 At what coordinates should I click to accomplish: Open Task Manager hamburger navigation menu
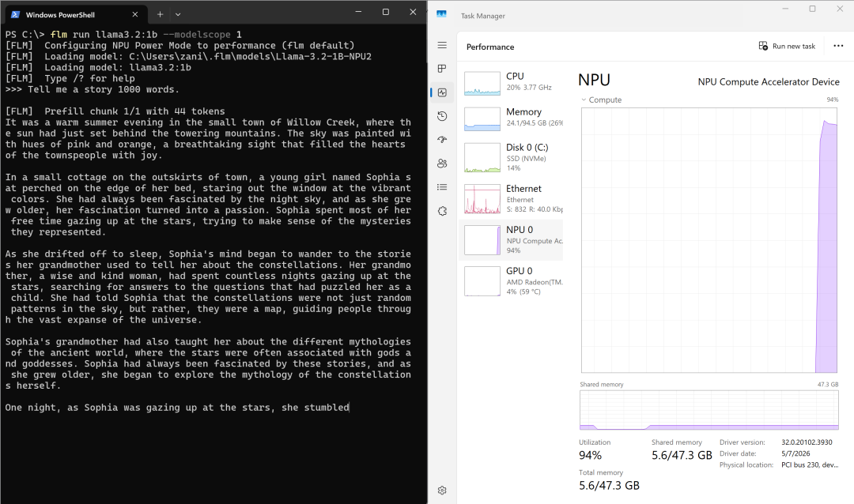(x=442, y=45)
